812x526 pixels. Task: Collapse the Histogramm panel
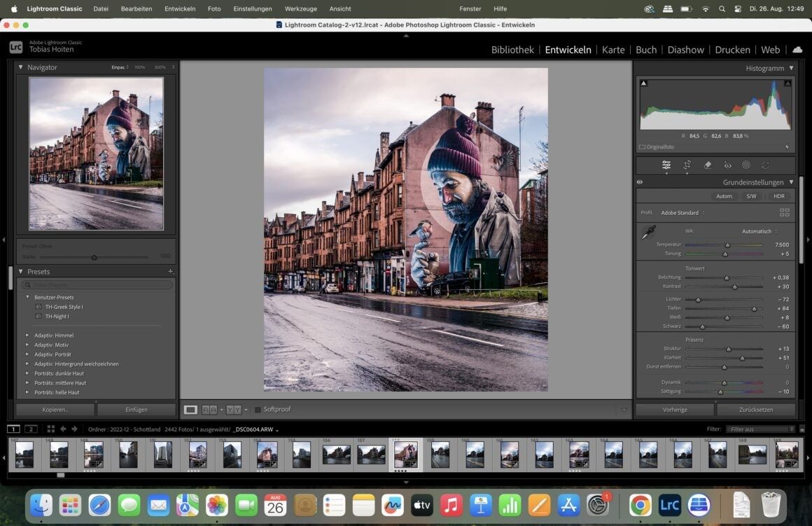click(x=791, y=68)
